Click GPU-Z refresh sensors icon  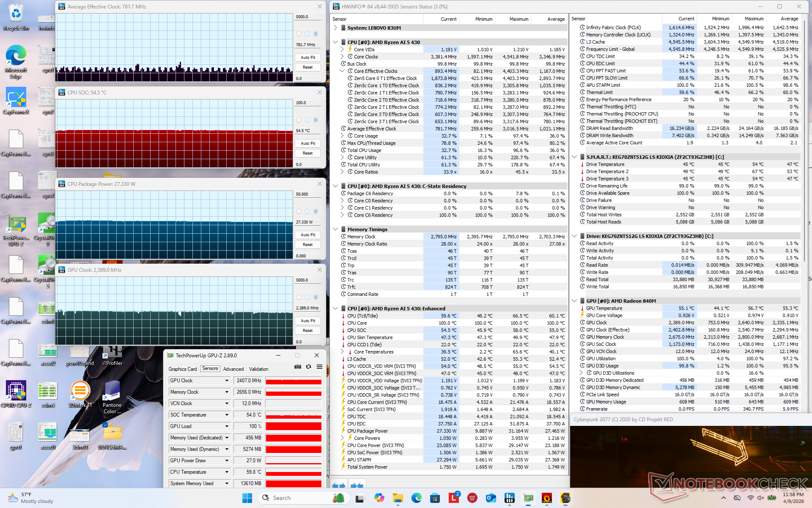(309, 367)
